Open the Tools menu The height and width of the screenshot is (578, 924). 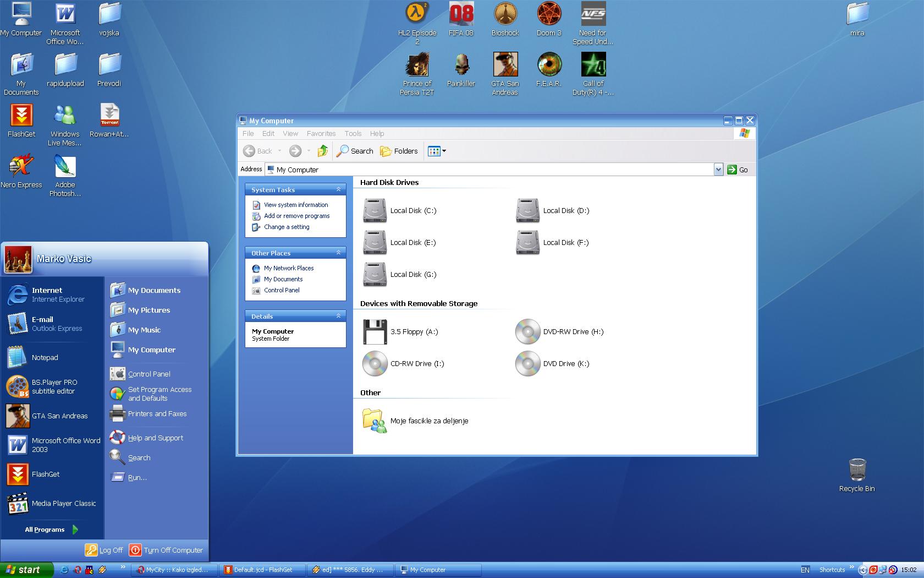tap(353, 133)
